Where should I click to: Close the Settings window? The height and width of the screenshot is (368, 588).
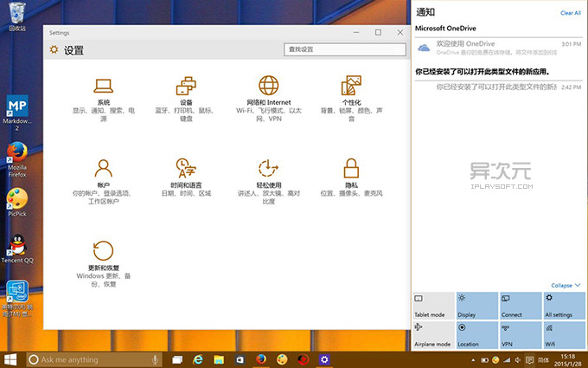click(x=400, y=33)
